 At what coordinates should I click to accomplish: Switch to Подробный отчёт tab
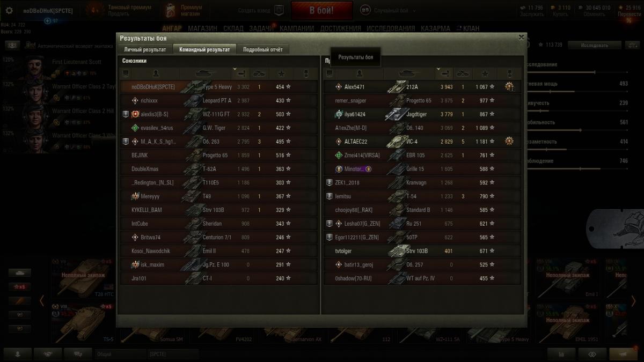point(262,49)
